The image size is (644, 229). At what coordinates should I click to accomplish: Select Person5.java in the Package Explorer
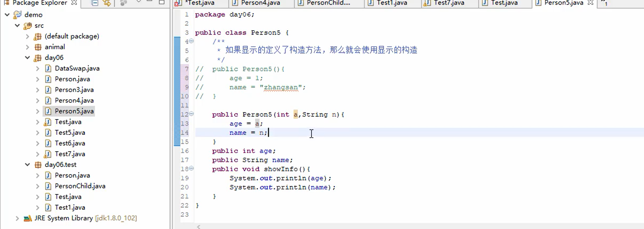(x=74, y=111)
